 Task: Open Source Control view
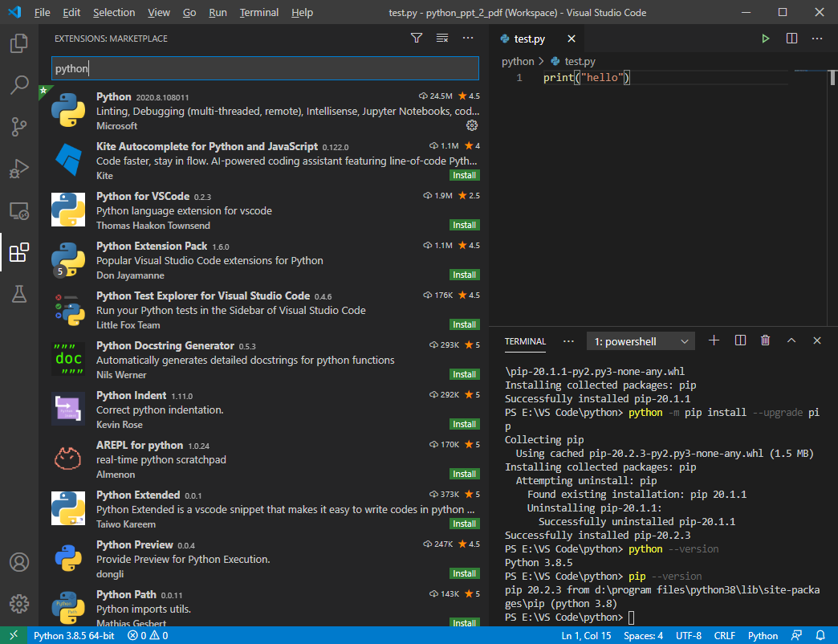[19, 127]
